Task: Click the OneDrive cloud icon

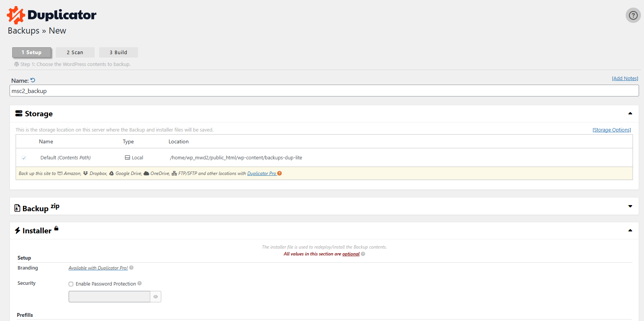Action: [x=146, y=173]
